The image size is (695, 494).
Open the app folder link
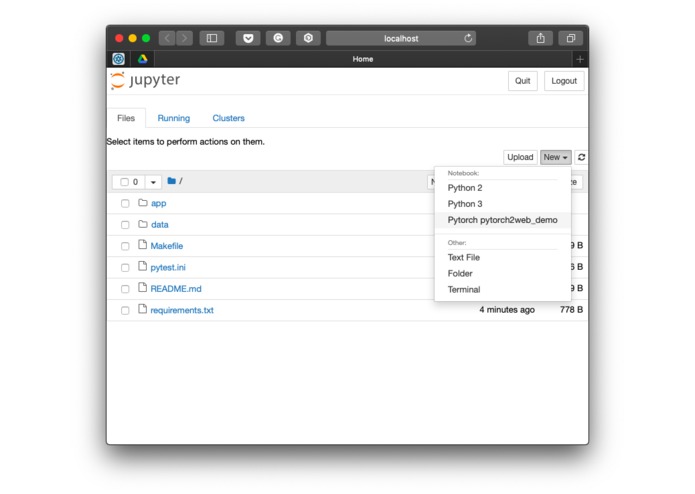(x=158, y=203)
